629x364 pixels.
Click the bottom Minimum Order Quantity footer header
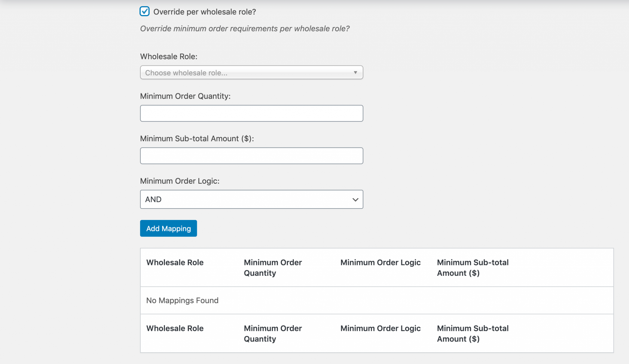(x=273, y=333)
